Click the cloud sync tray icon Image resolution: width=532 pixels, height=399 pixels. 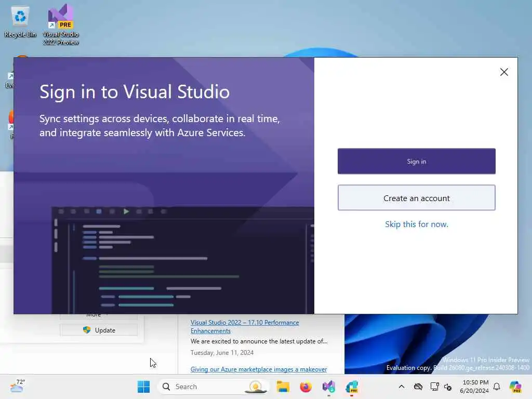(418, 387)
